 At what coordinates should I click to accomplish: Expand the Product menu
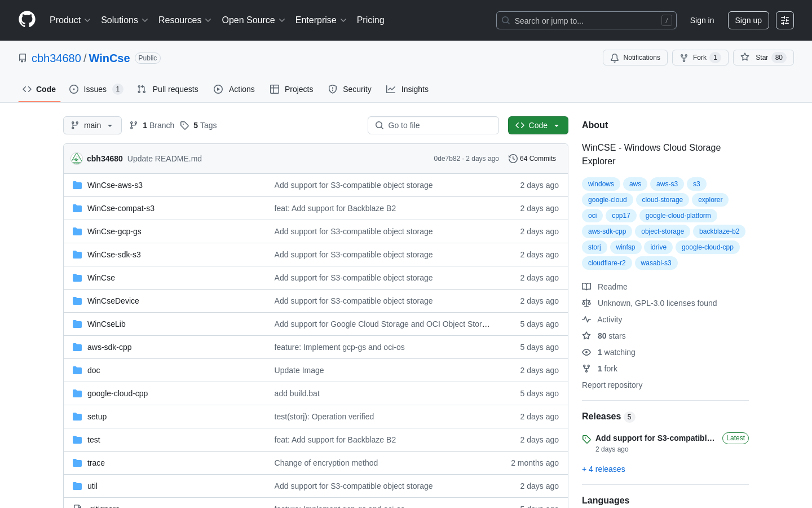[70, 20]
